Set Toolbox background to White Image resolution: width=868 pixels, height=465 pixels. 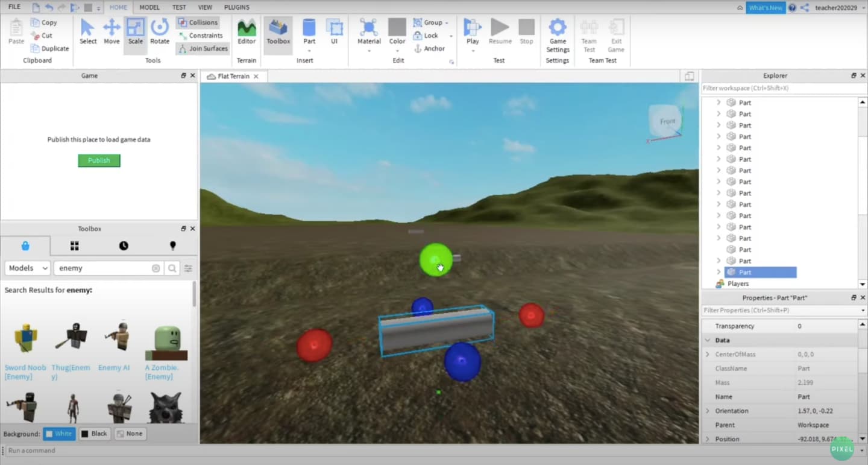point(59,434)
